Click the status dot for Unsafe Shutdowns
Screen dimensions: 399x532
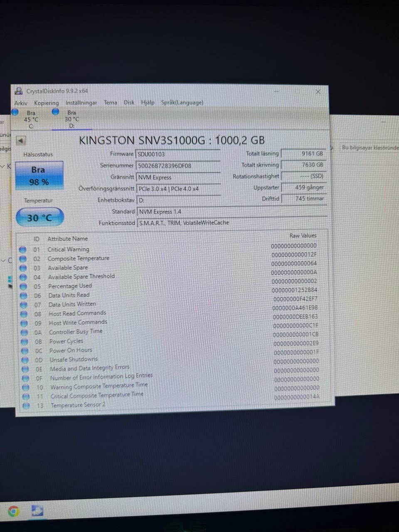25,360
